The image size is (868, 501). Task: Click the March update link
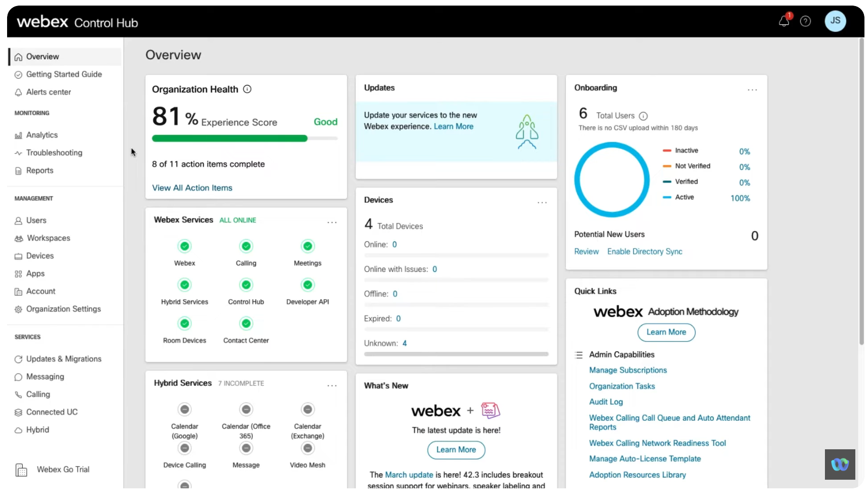point(409,475)
